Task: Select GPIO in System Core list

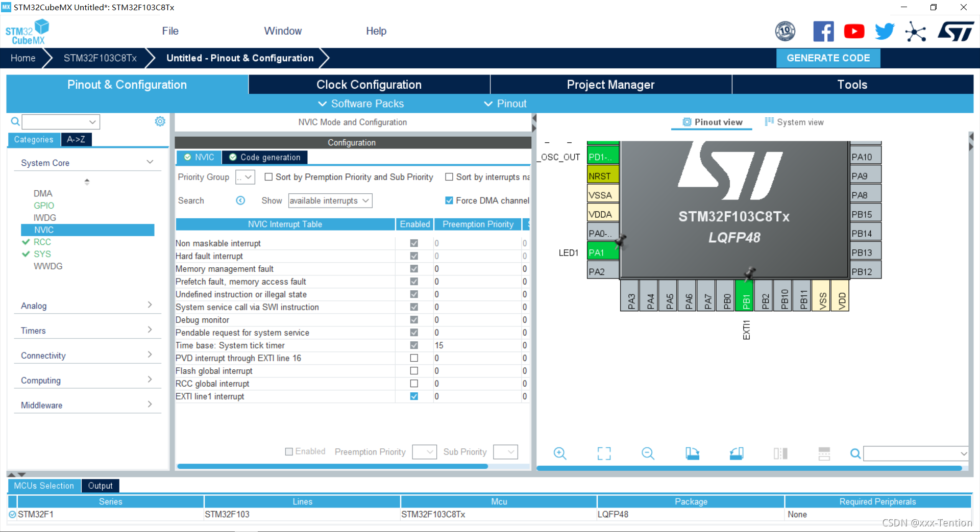Action: point(44,206)
